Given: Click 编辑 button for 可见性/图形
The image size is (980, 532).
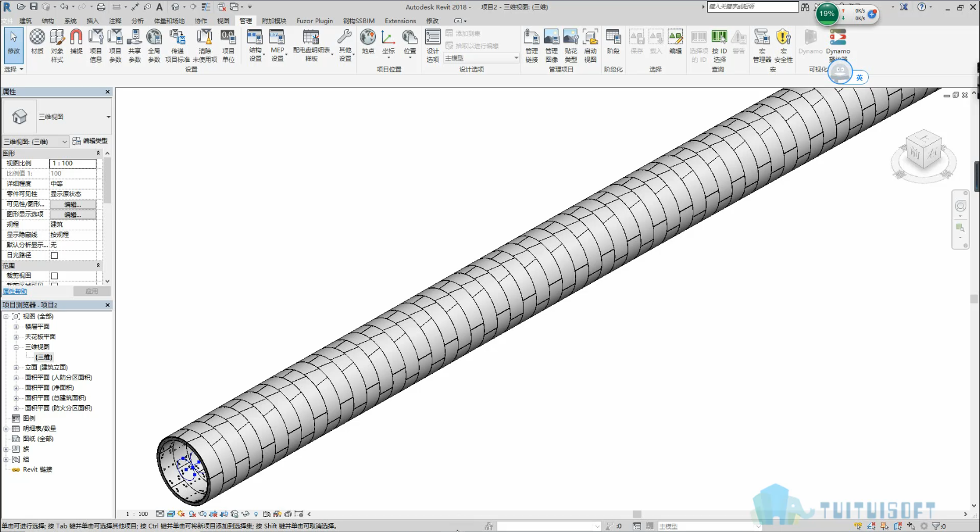Looking at the screenshot, I should tap(73, 204).
